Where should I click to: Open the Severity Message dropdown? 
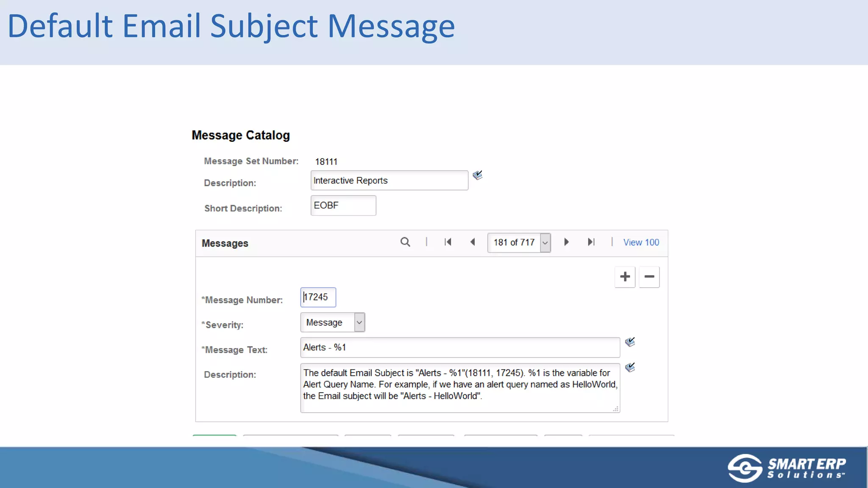tap(333, 322)
